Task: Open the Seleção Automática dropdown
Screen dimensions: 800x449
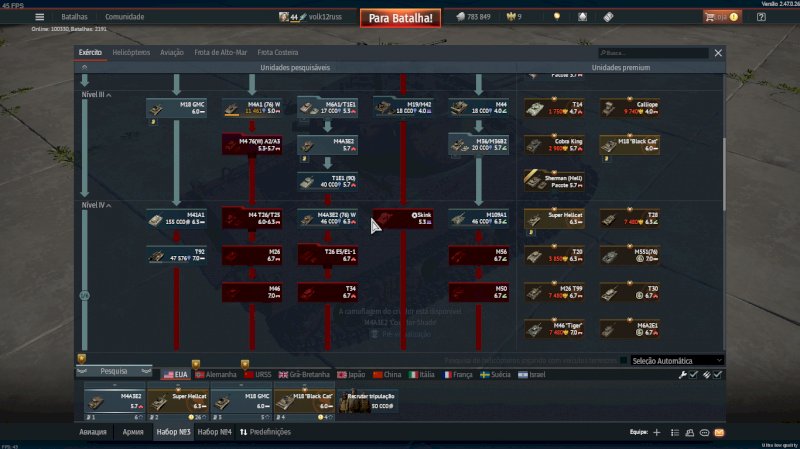Action: [x=676, y=360]
